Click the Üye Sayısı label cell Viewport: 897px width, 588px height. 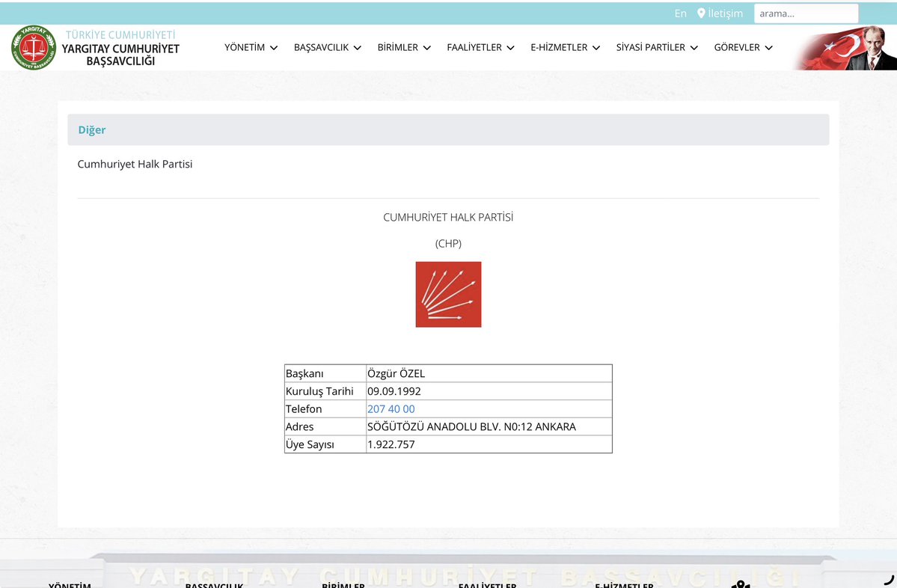325,444
